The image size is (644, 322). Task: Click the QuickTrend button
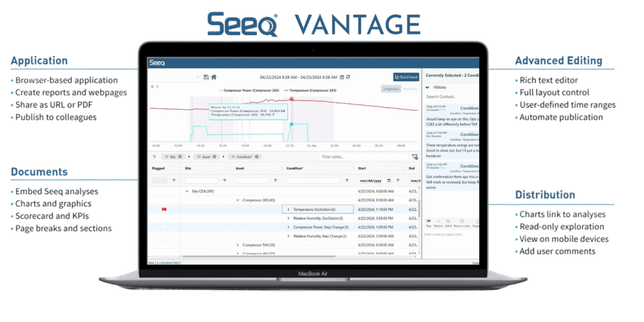tap(406, 77)
